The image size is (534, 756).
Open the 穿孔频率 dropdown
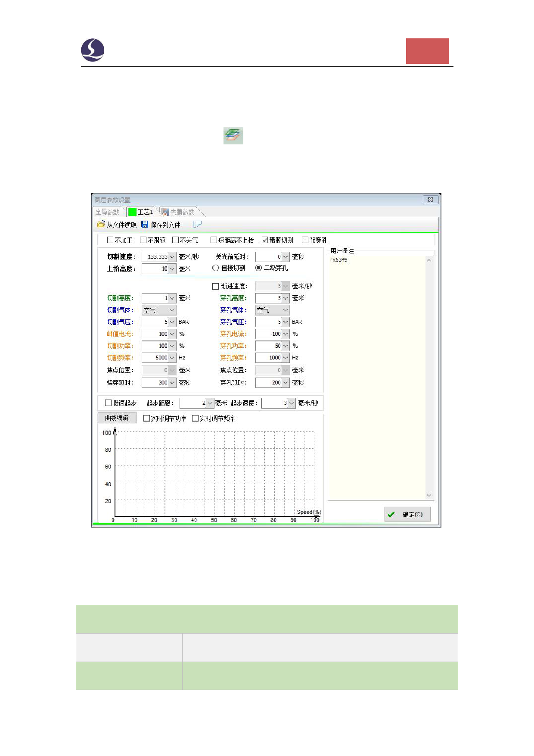[286, 358]
